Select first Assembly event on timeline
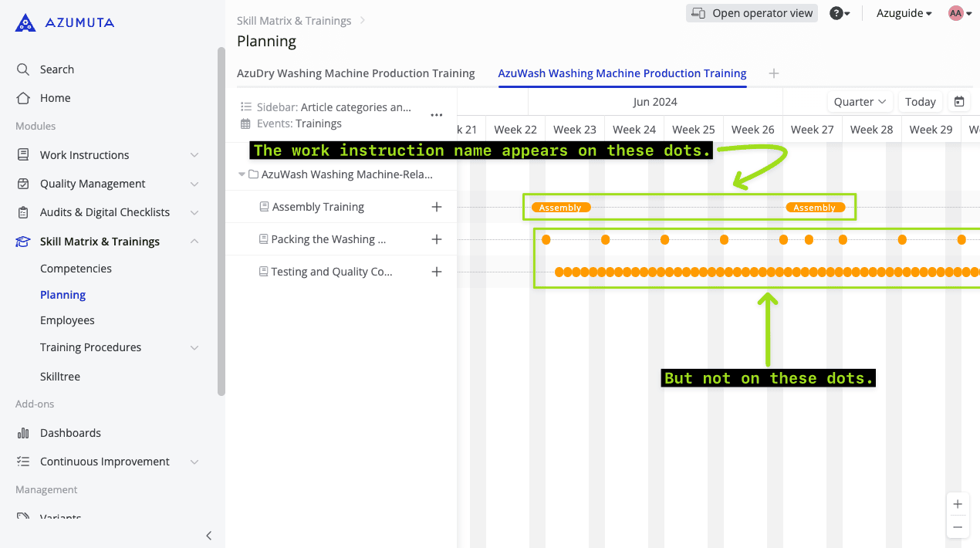The width and height of the screenshot is (980, 548). coord(560,208)
